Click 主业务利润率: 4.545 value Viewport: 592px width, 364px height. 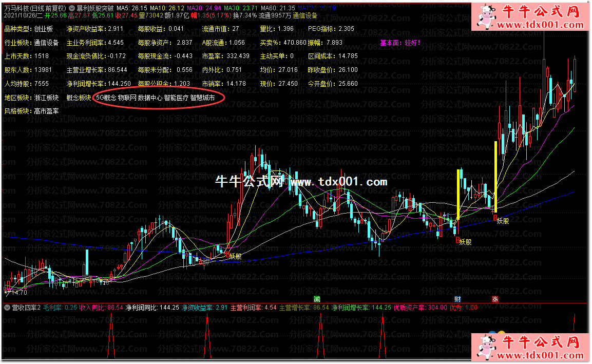click(x=95, y=43)
